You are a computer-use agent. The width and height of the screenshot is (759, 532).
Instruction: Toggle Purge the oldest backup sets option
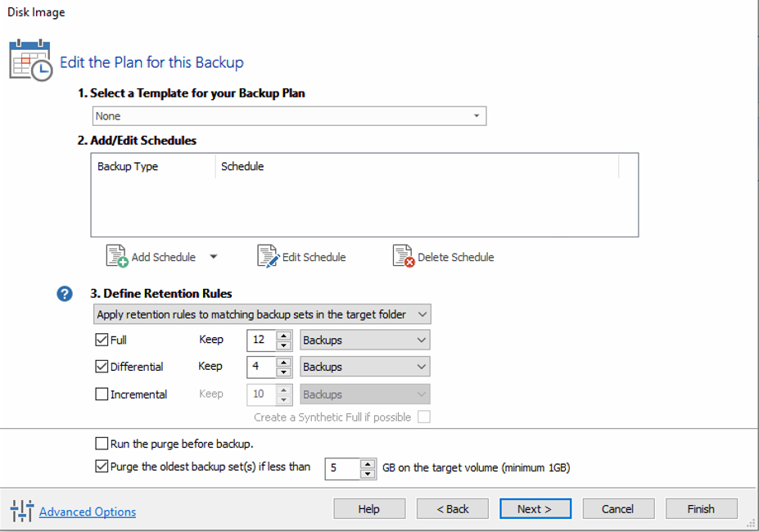[x=102, y=467]
